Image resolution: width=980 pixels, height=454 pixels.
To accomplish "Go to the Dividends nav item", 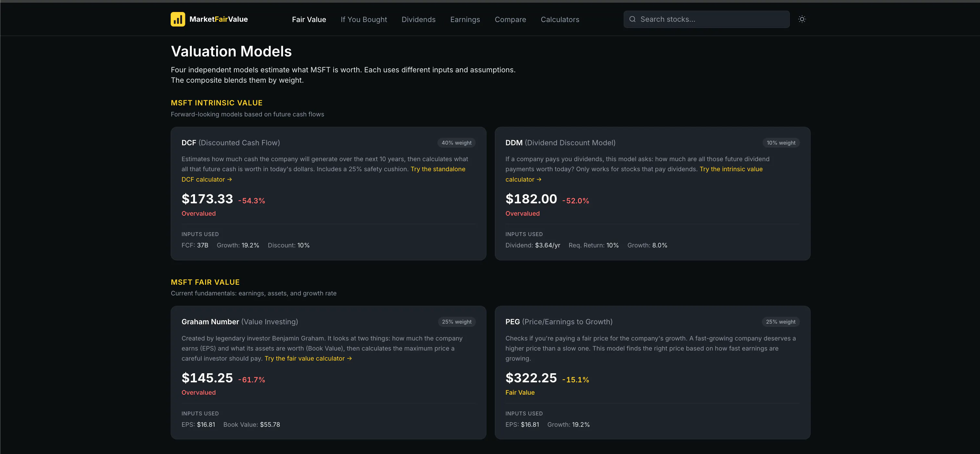I will pyautogui.click(x=419, y=19).
